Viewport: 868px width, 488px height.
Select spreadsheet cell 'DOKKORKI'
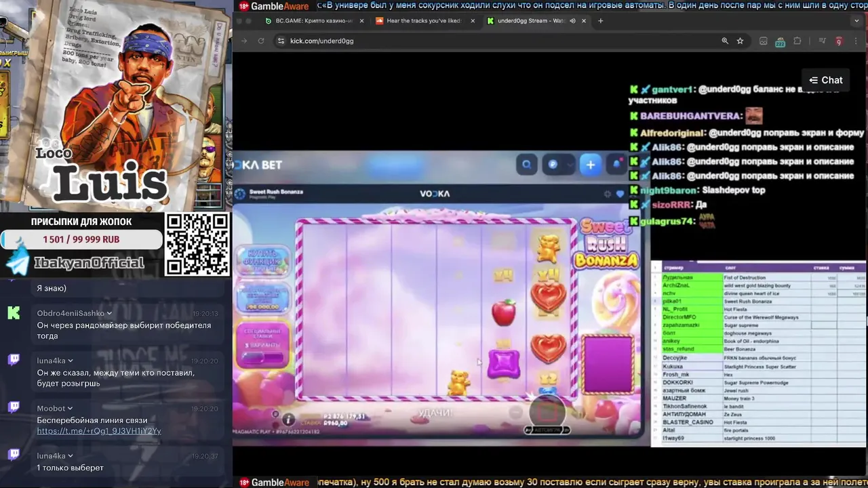click(x=691, y=382)
